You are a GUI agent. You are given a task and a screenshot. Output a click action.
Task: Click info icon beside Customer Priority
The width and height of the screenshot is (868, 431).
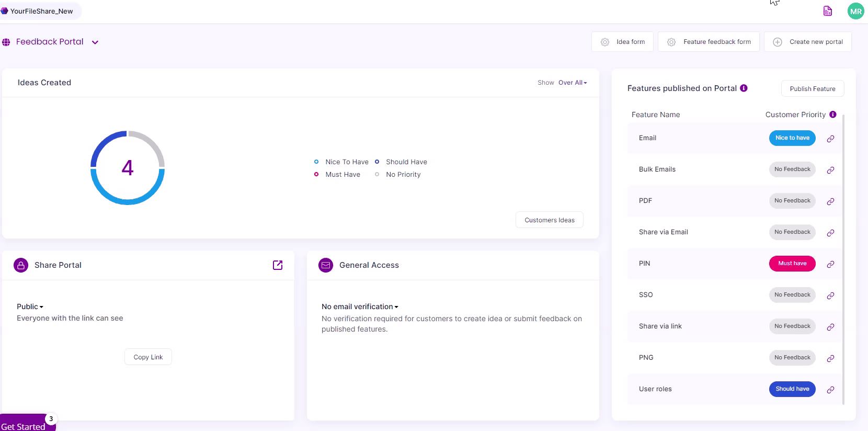coord(833,114)
